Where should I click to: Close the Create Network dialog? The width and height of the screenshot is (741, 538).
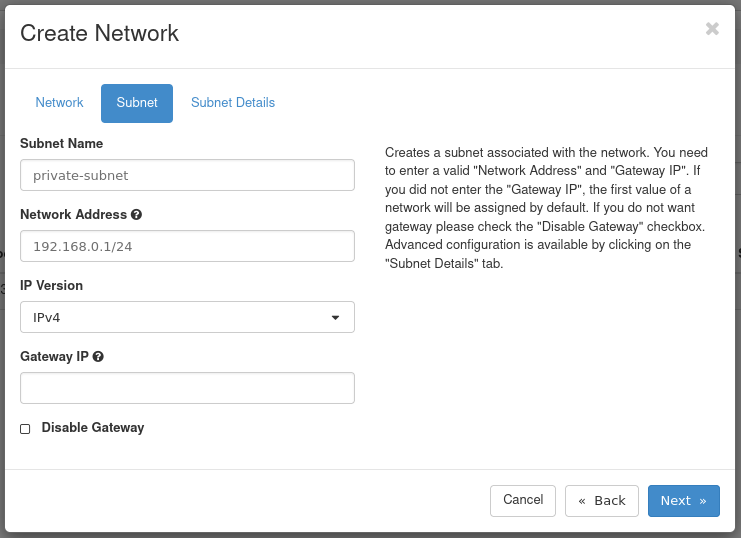(x=712, y=29)
